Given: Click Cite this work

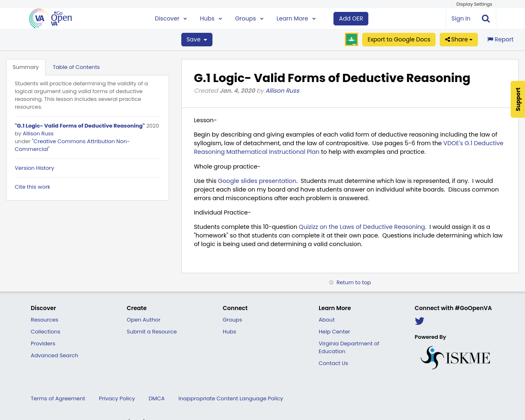Looking at the screenshot, I should tap(32, 187).
